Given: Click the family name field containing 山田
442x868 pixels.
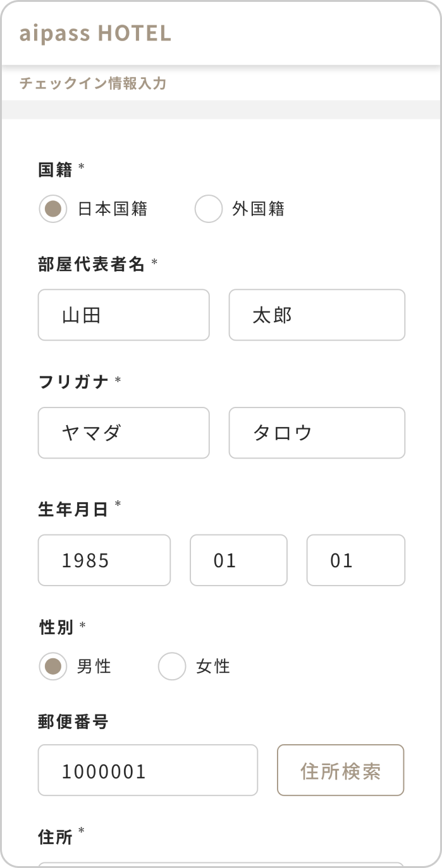Looking at the screenshot, I should coord(123,315).
